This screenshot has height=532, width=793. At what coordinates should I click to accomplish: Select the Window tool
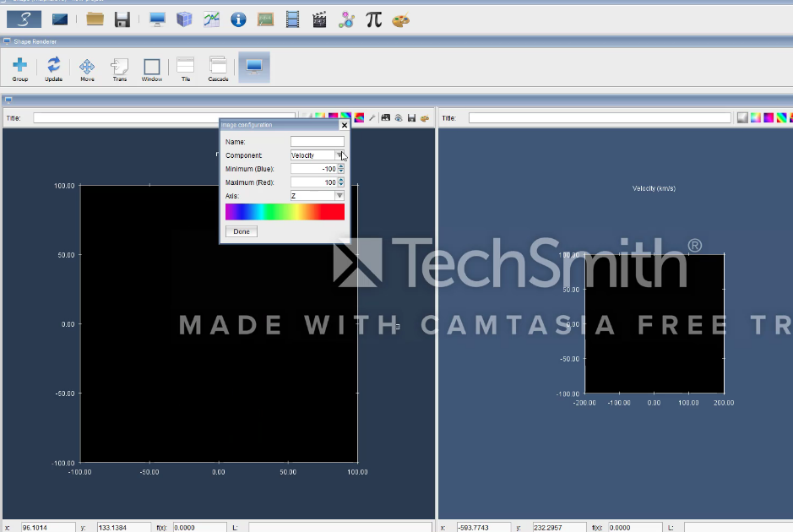click(x=152, y=68)
